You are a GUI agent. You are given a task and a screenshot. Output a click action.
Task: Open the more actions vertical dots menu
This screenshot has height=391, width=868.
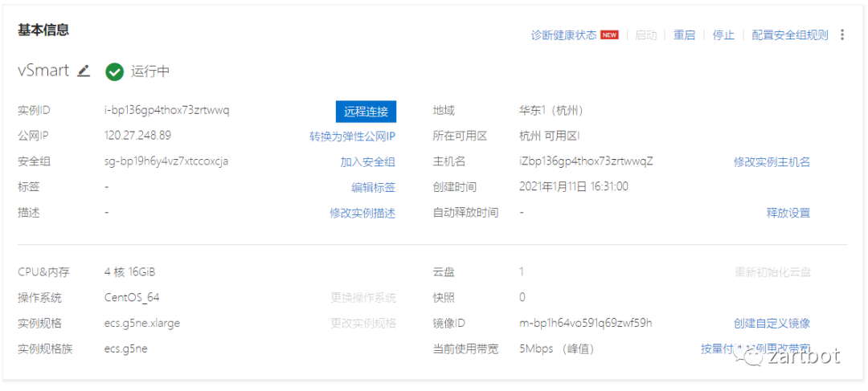pyautogui.click(x=842, y=35)
